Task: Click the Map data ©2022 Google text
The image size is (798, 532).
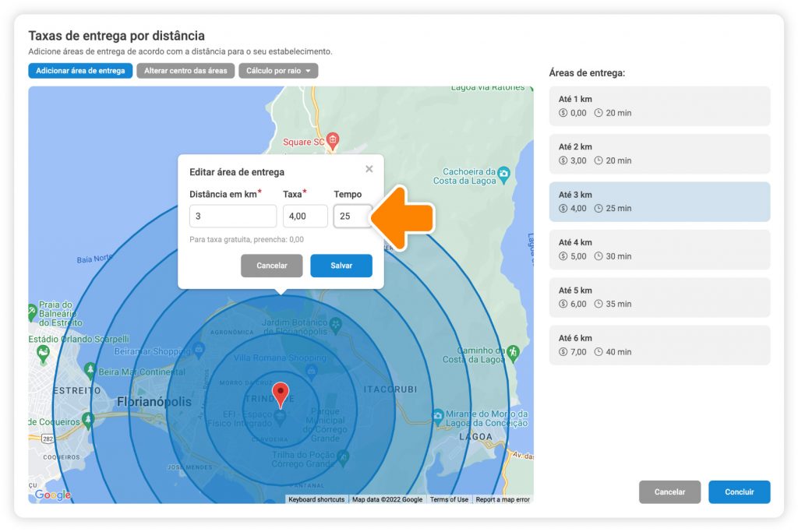Action: pos(387,499)
